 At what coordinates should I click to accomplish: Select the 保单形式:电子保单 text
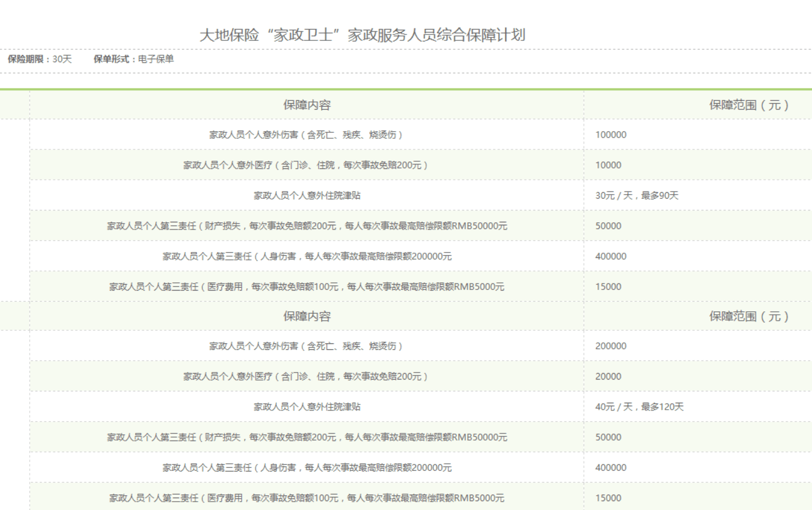(133, 59)
